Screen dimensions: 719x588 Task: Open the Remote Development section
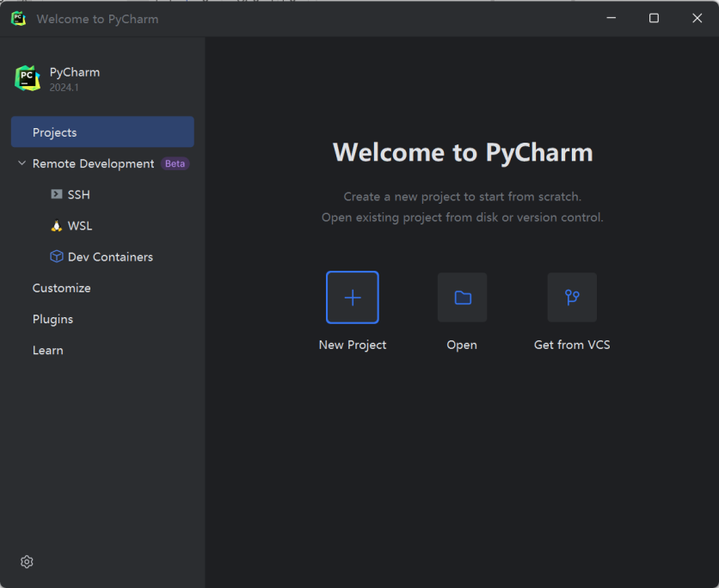(x=93, y=163)
